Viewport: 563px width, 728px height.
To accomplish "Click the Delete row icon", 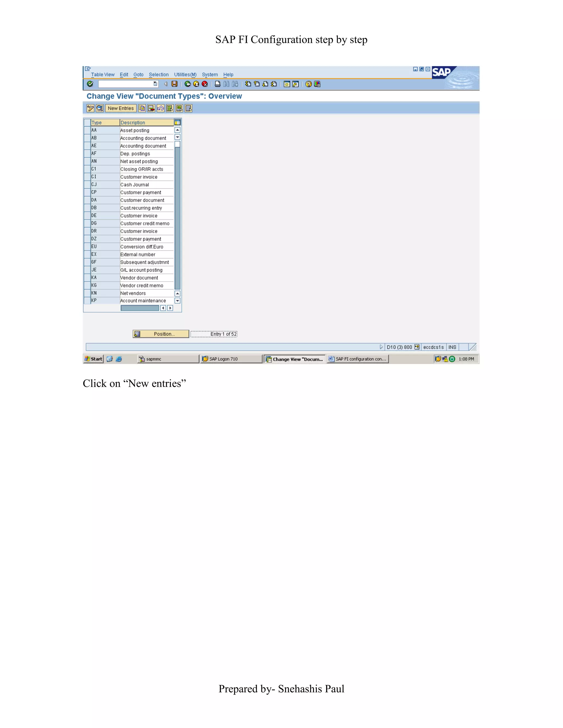I will 151,108.
